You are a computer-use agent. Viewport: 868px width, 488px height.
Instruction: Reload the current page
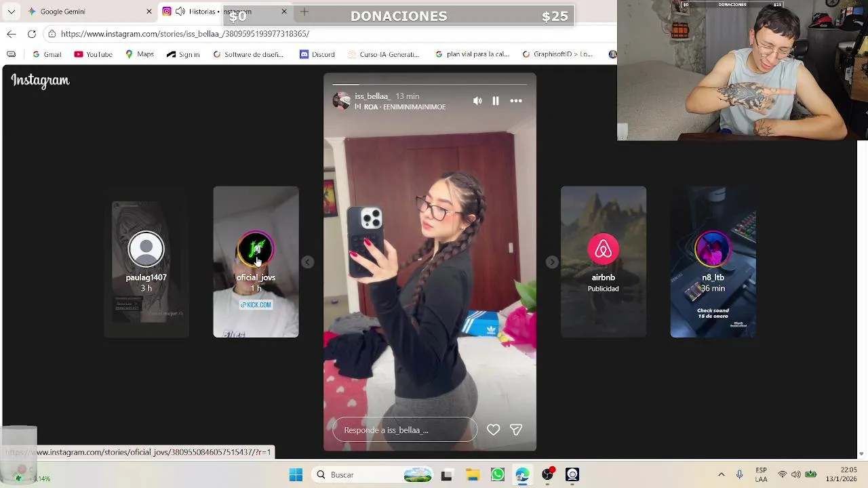[32, 34]
